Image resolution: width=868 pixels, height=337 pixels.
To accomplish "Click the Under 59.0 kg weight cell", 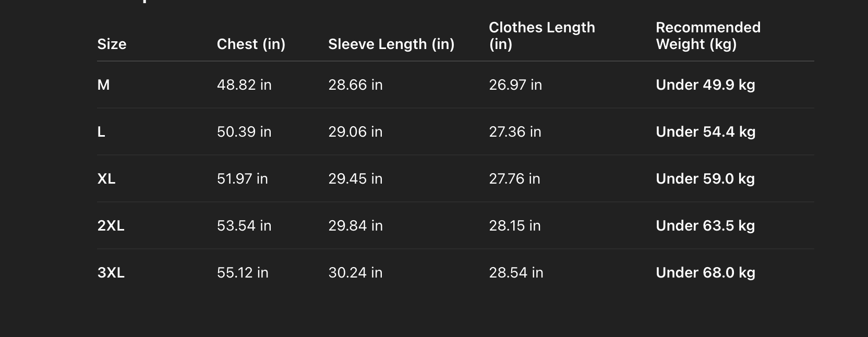I will click(705, 179).
